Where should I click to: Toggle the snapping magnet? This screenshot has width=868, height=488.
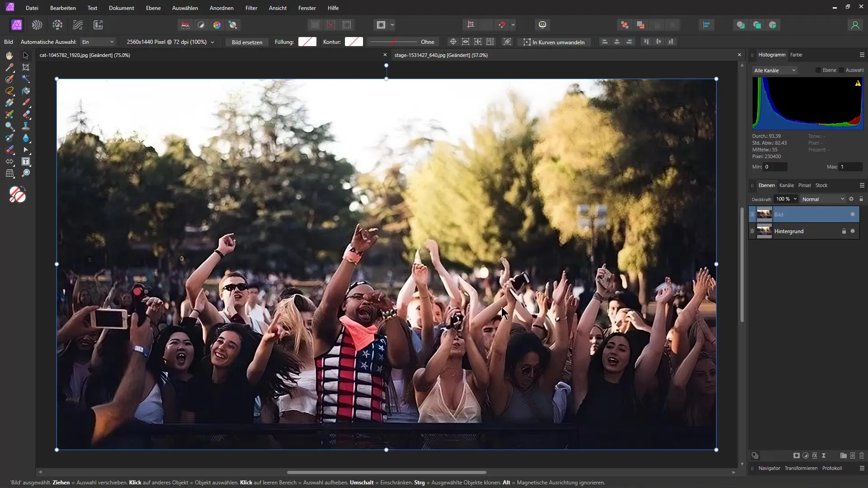point(502,25)
